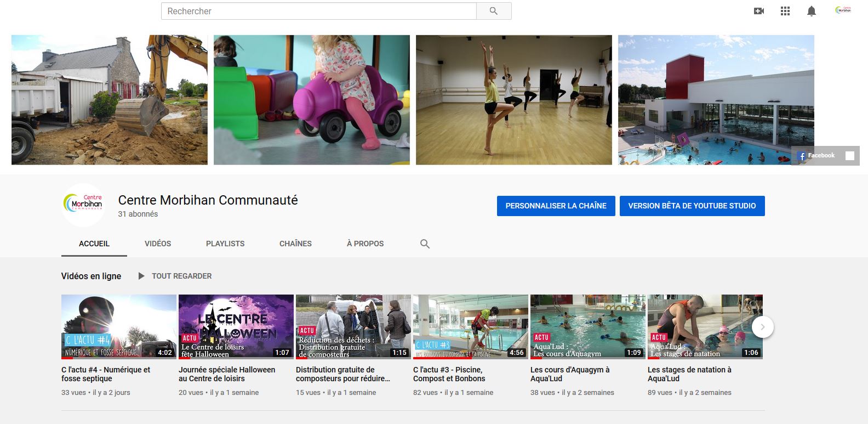This screenshot has height=424, width=868.
Task: Open the create video camera icon
Action: tap(759, 11)
